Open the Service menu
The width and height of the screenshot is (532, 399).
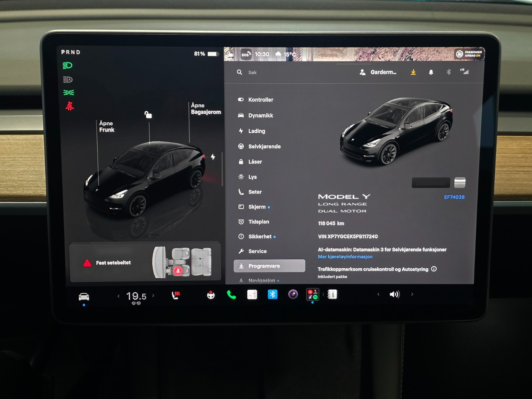pos(252,251)
